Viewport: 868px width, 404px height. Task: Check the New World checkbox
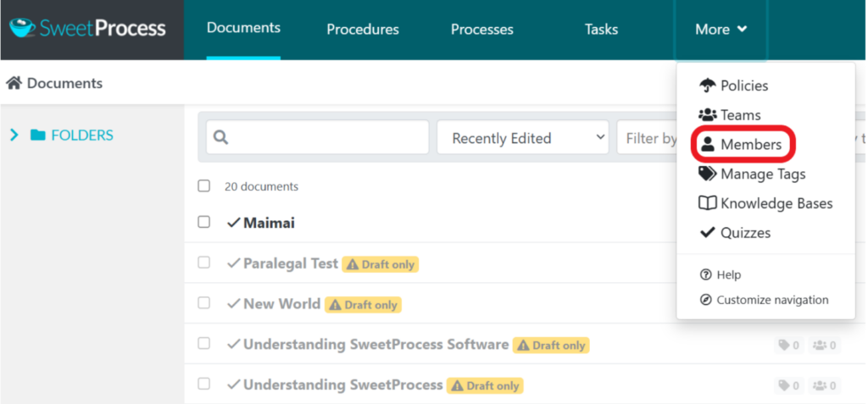pyautogui.click(x=203, y=302)
